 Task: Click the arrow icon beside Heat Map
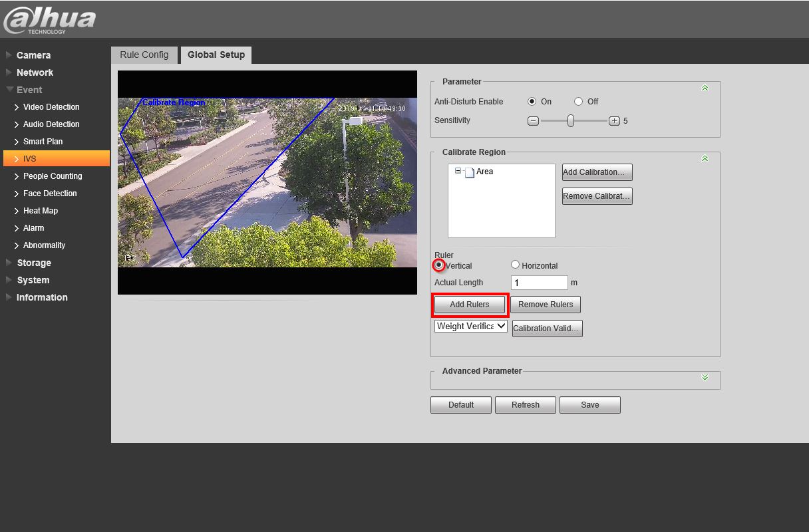(17, 211)
